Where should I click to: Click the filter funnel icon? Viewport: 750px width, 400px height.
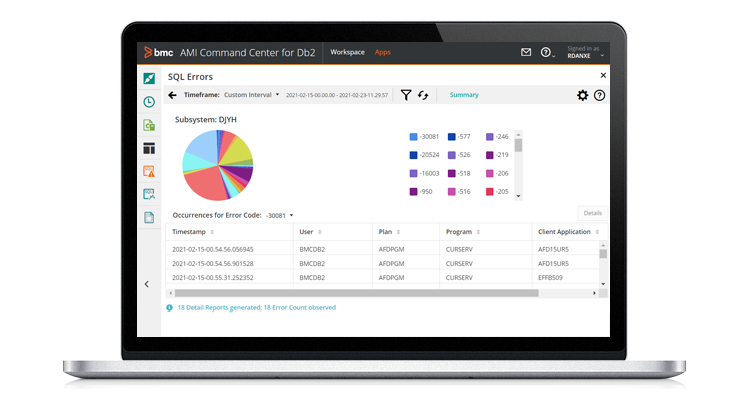click(406, 95)
